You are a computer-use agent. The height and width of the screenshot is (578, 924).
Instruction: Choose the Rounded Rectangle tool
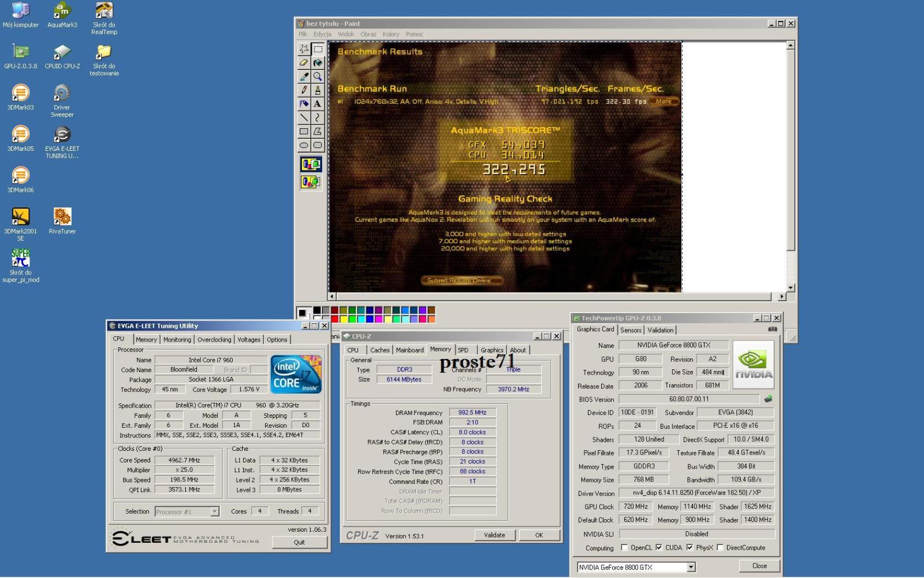(x=318, y=146)
